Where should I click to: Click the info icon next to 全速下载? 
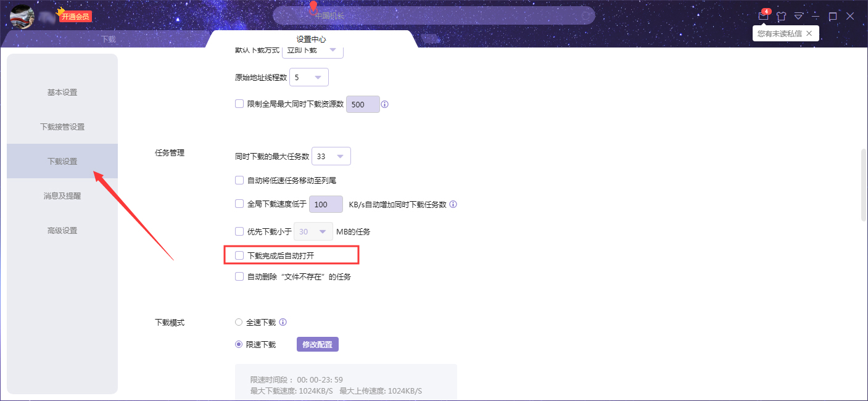click(x=283, y=321)
